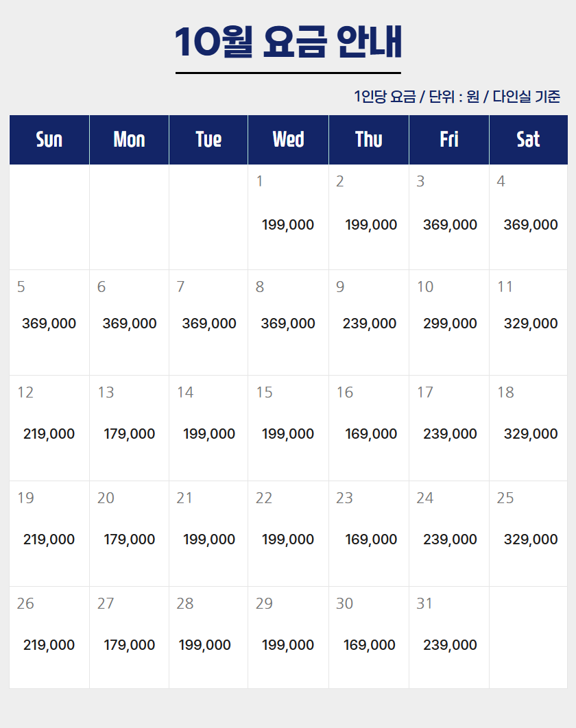Image resolution: width=576 pixels, height=728 pixels.
Task: Click the "10월 요금 안내" title
Action: pyautogui.click(x=288, y=43)
